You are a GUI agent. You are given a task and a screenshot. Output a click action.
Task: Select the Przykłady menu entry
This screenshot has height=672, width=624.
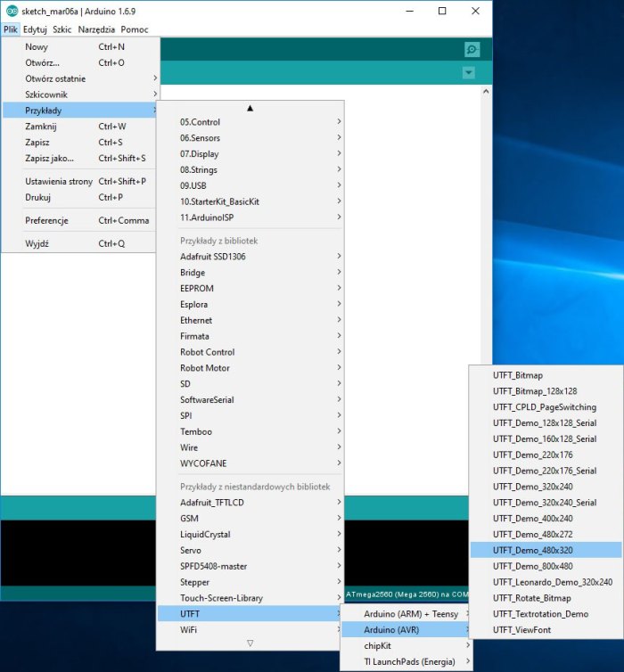[79, 111]
